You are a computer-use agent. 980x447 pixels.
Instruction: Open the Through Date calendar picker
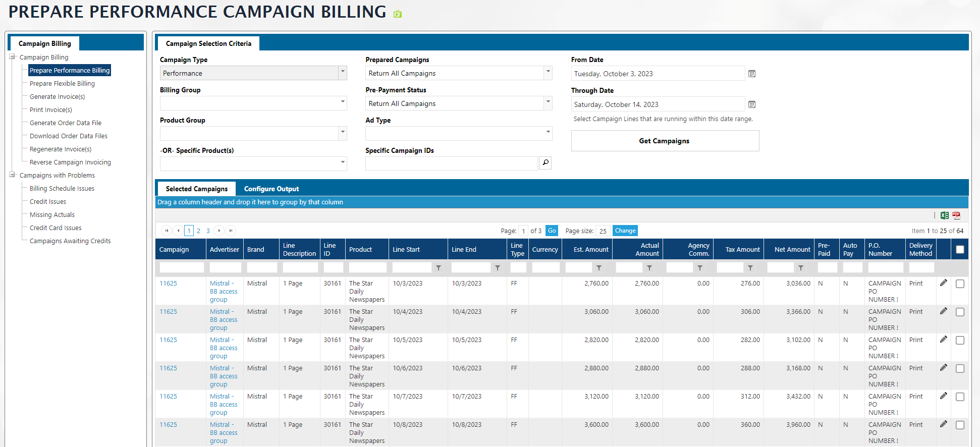751,104
